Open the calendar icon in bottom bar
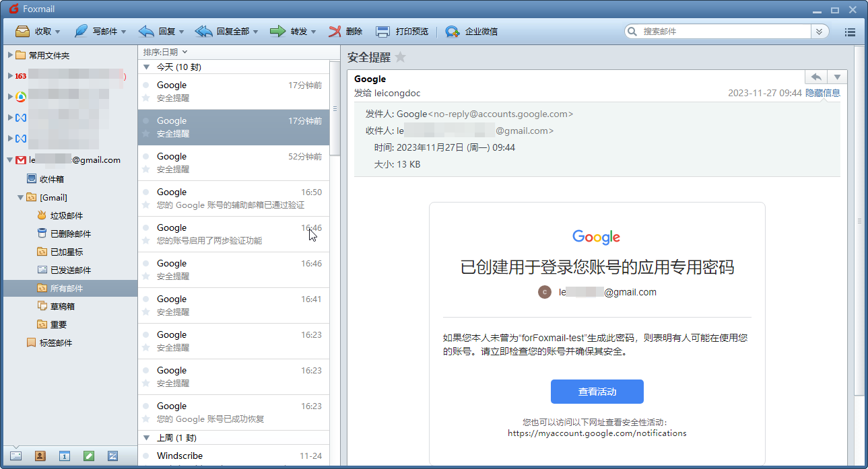 [x=64, y=456]
